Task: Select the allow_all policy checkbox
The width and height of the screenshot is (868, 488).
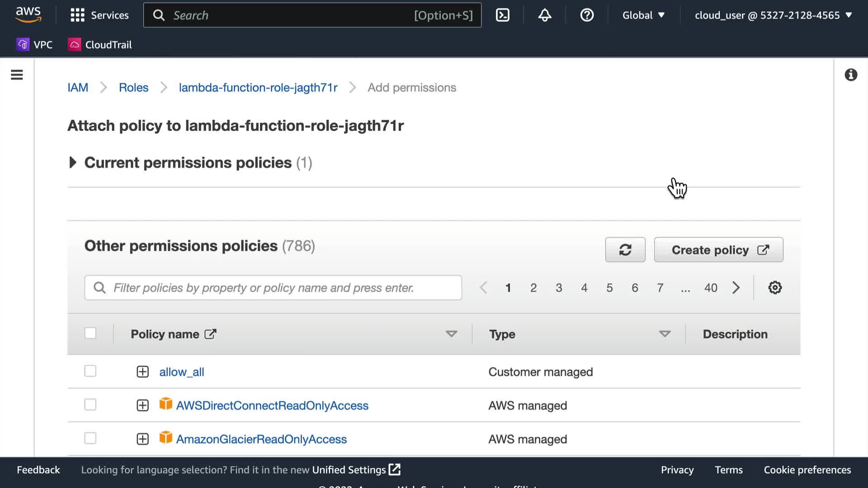Action: pyautogui.click(x=90, y=371)
